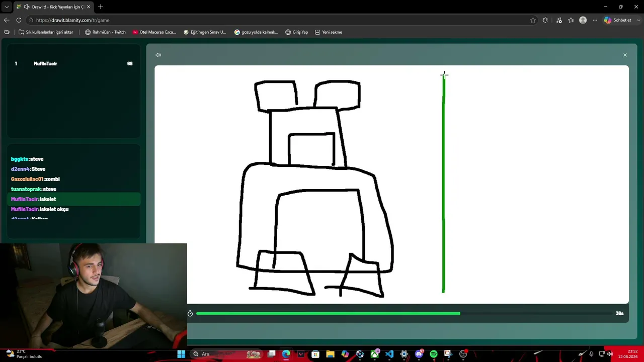Click chat message "bggkts:steve"

point(27,159)
